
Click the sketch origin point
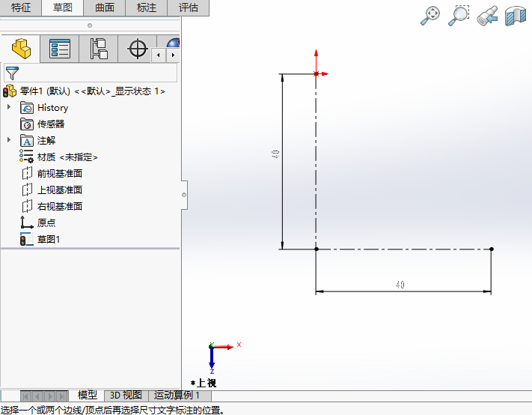coord(317,73)
